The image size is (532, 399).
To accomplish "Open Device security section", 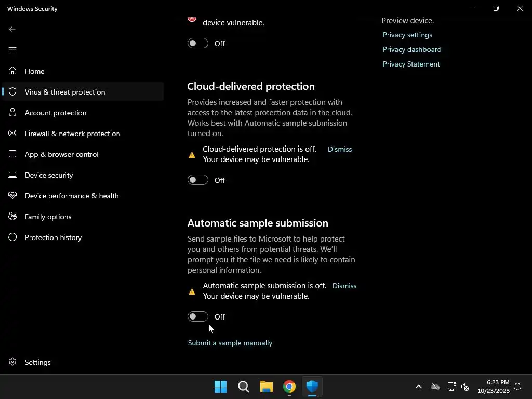I will 83,175.
